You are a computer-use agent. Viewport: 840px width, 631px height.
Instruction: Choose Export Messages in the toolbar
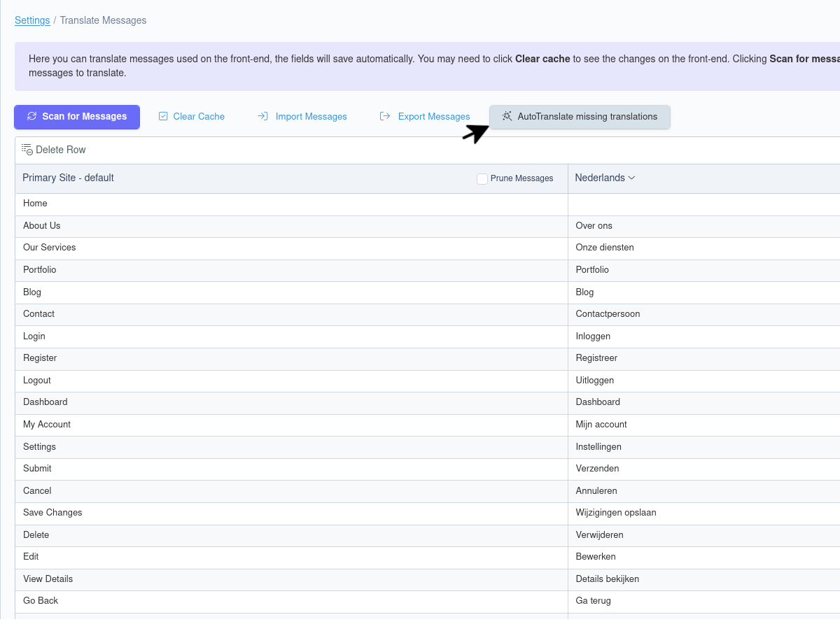433,117
